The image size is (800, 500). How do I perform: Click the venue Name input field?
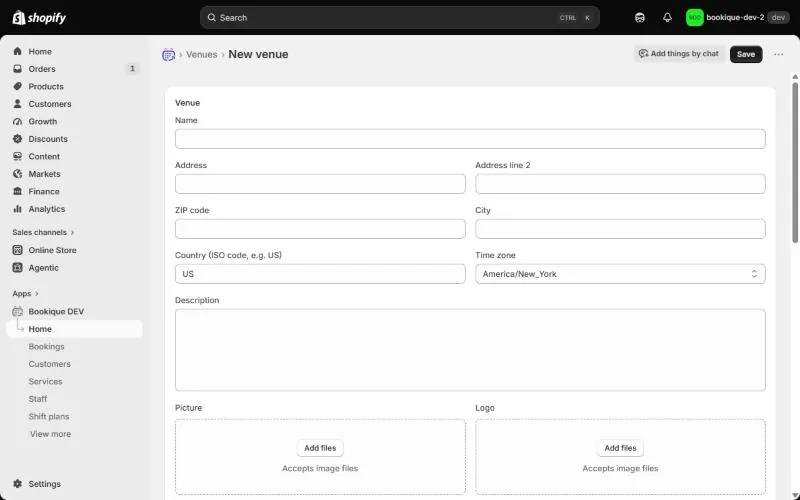470,139
